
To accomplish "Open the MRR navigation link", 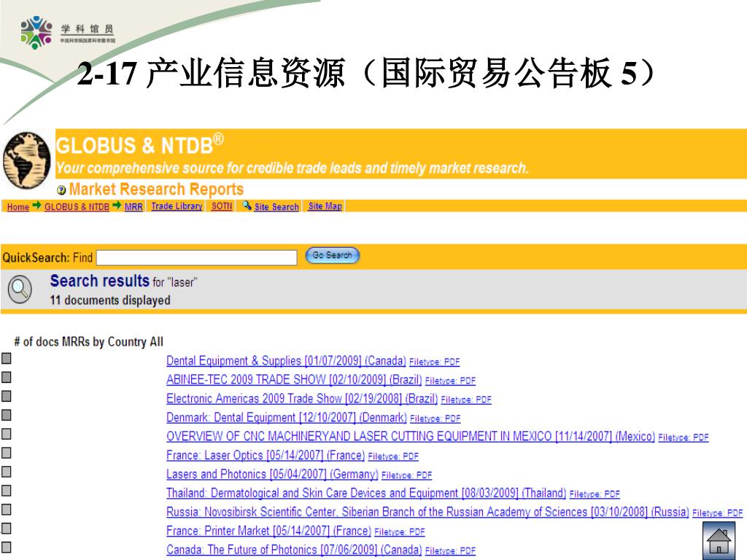I will 133,206.
